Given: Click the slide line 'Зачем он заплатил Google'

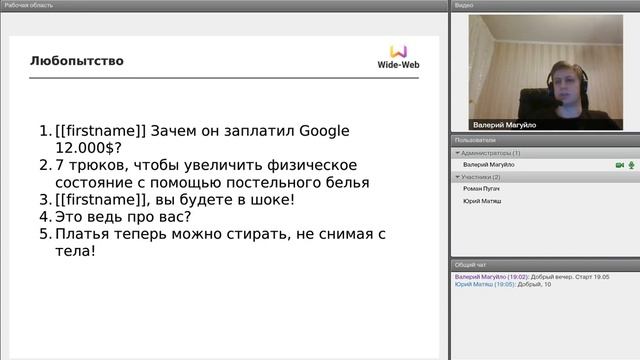Looking at the screenshot, I should click(x=250, y=131).
